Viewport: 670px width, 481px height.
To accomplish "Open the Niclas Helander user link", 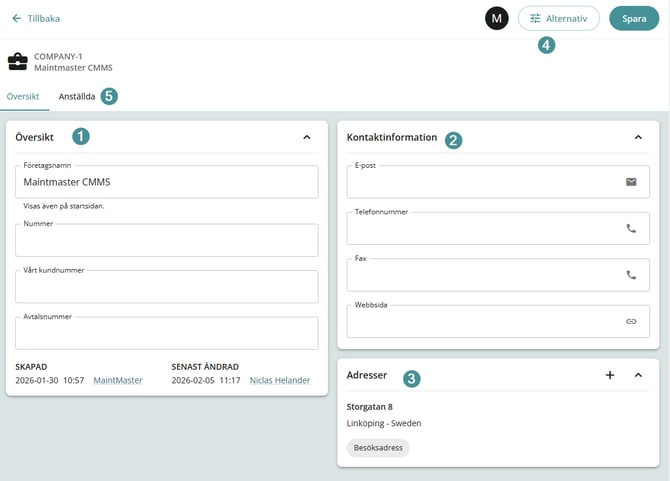I will pyautogui.click(x=280, y=380).
